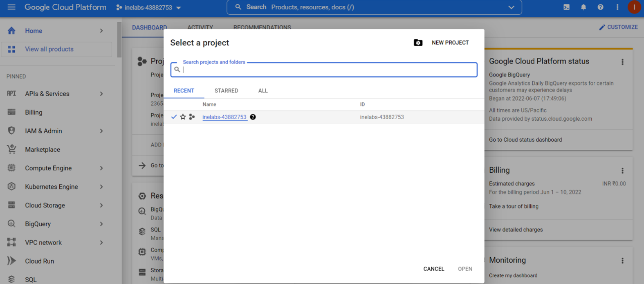Expand the Home submenu chevron
This screenshot has height=284, width=644.
101,31
